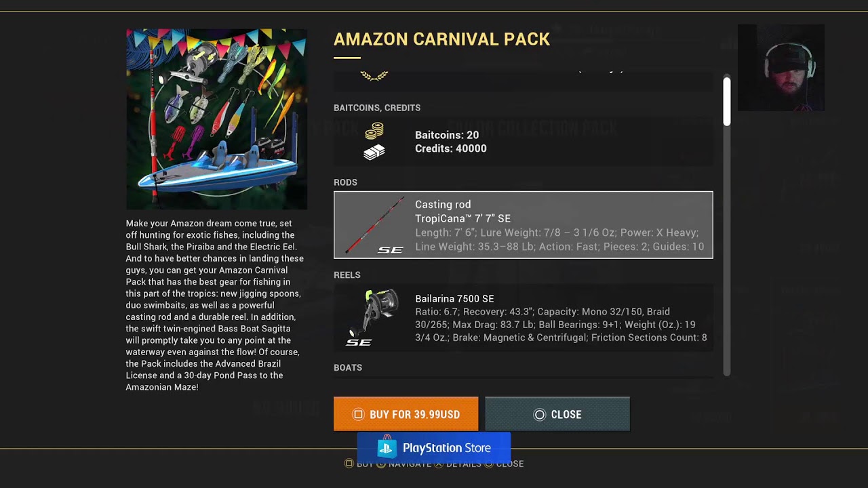Click the cross Details hint in the footer

458,464
